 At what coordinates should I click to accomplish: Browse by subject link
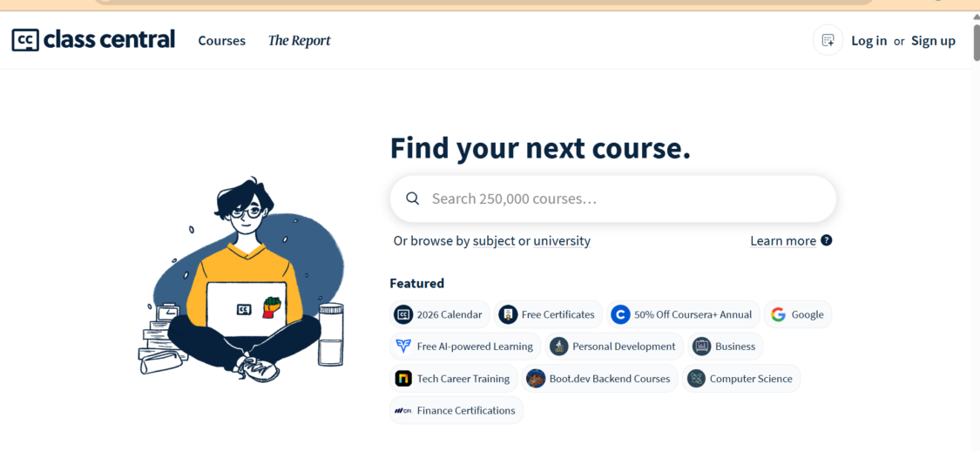point(494,240)
